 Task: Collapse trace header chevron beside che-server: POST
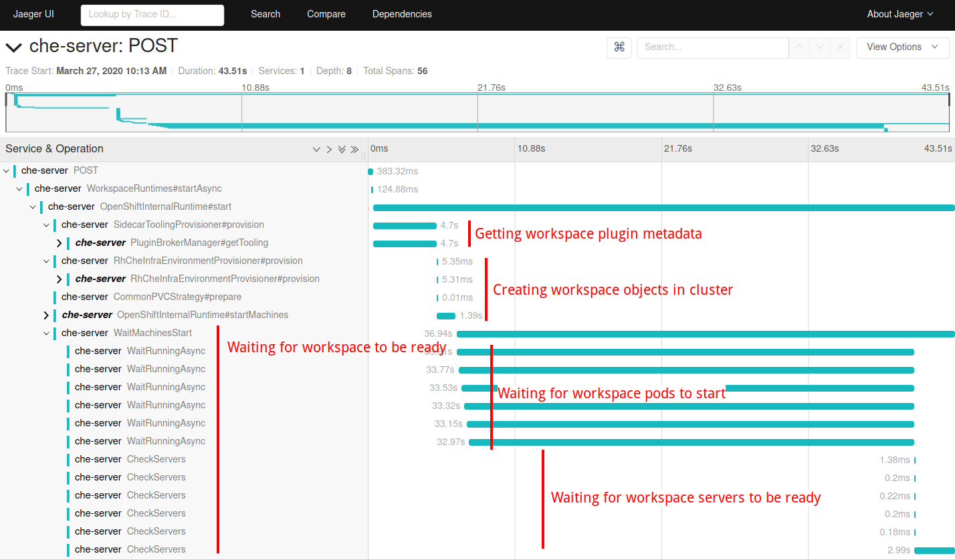(x=13, y=47)
